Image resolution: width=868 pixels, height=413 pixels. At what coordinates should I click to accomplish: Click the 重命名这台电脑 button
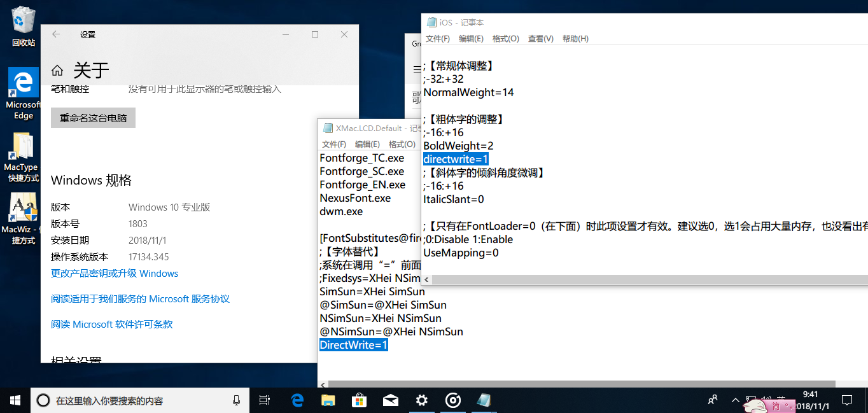click(93, 118)
